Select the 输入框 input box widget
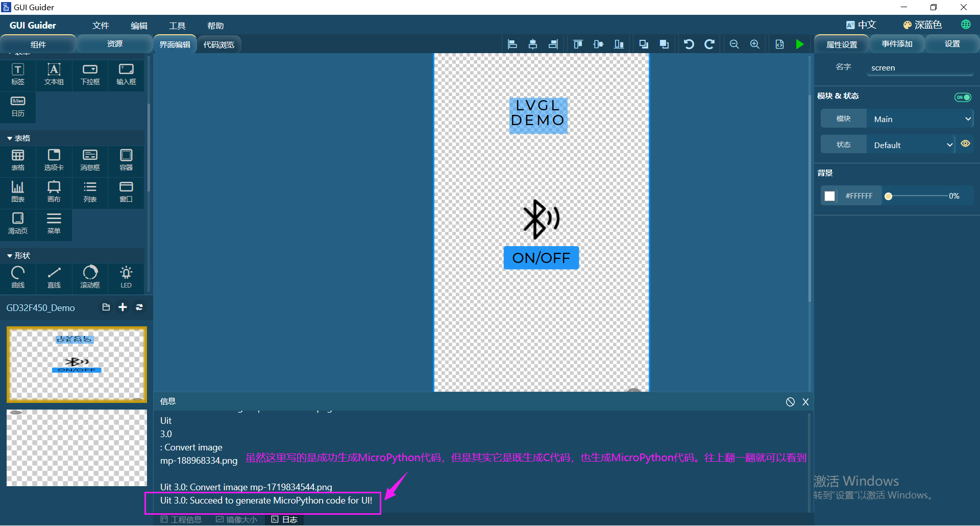Screen dimensions: 980x526 [126, 75]
